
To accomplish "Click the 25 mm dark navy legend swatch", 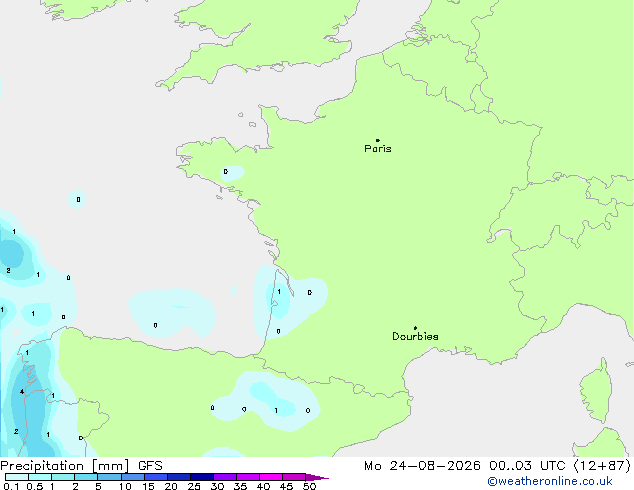I will click(202, 477).
